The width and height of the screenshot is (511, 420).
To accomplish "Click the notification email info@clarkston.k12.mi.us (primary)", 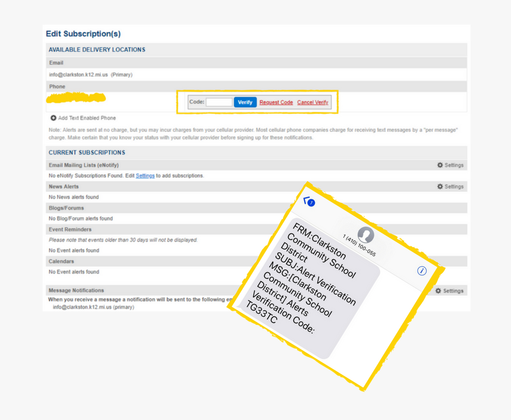I will pos(93,307).
